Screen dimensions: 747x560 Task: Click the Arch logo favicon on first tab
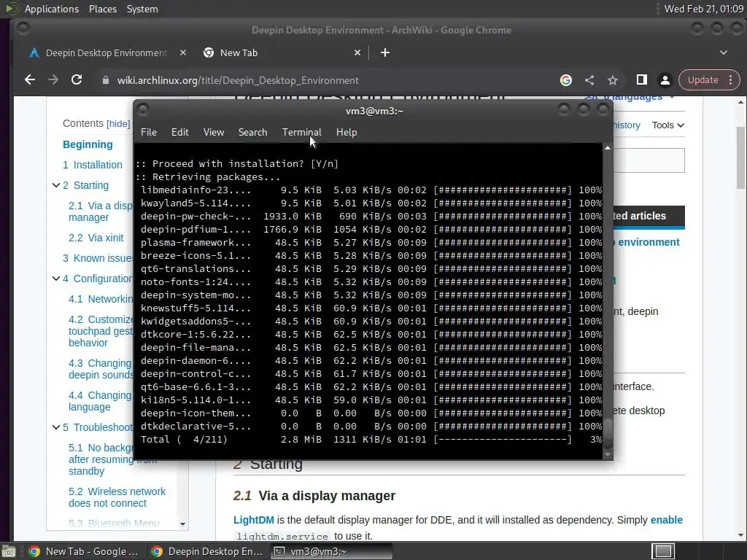coord(34,52)
